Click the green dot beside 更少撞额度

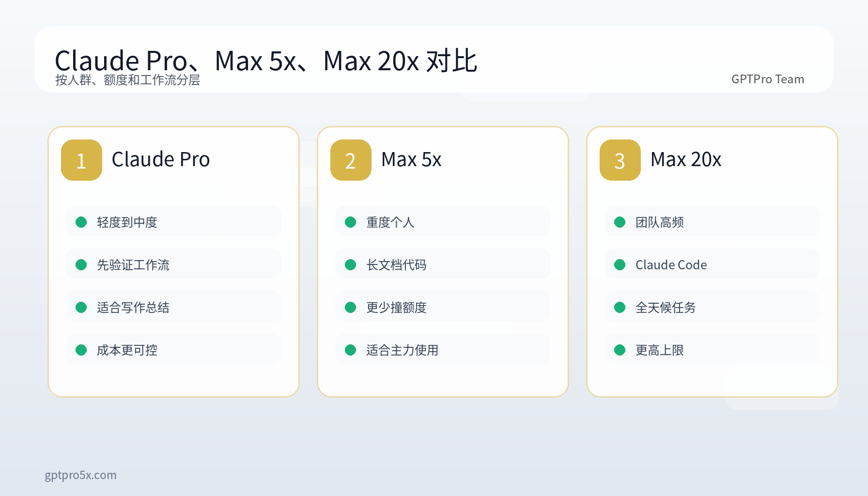pyautogui.click(x=351, y=308)
